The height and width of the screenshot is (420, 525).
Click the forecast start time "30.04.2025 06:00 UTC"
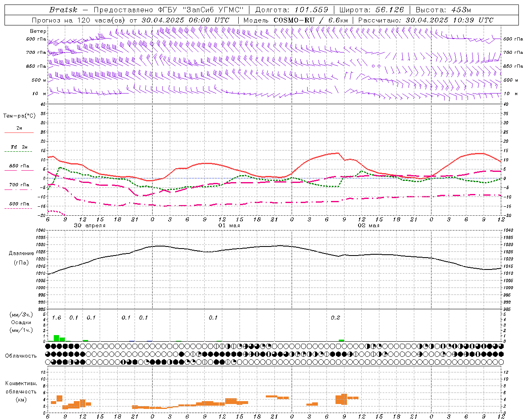point(185,20)
